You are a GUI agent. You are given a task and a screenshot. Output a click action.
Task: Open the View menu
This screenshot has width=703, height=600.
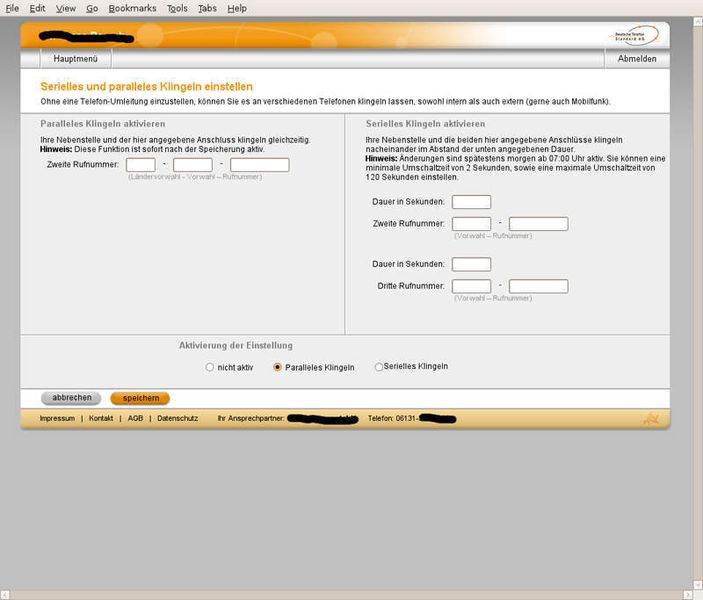pos(66,8)
